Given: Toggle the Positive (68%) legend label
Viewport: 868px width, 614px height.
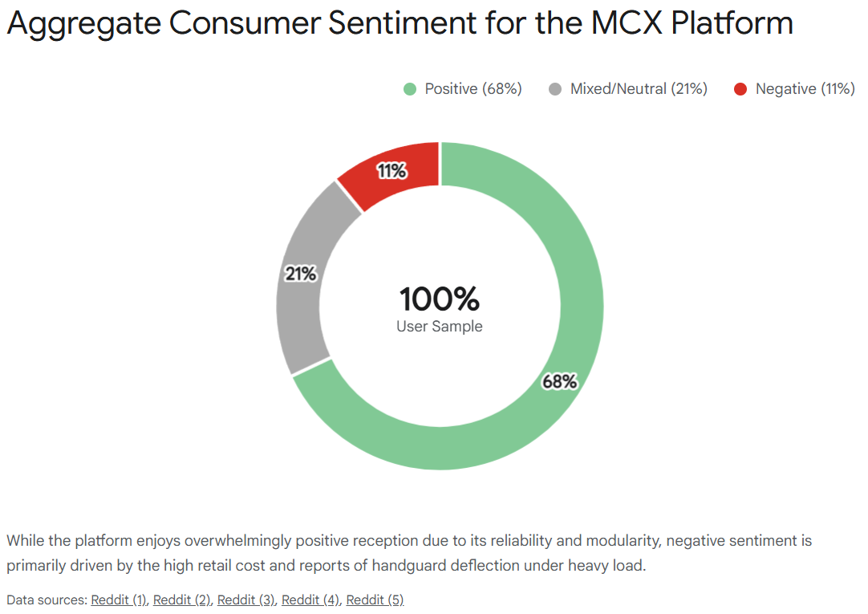Looking at the screenshot, I should pyautogui.click(x=473, y=89).
